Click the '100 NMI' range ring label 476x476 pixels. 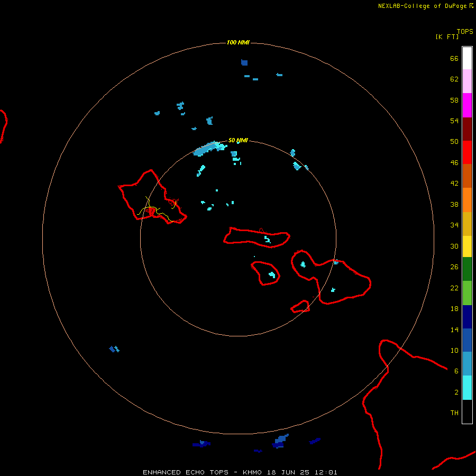(238, 42)
